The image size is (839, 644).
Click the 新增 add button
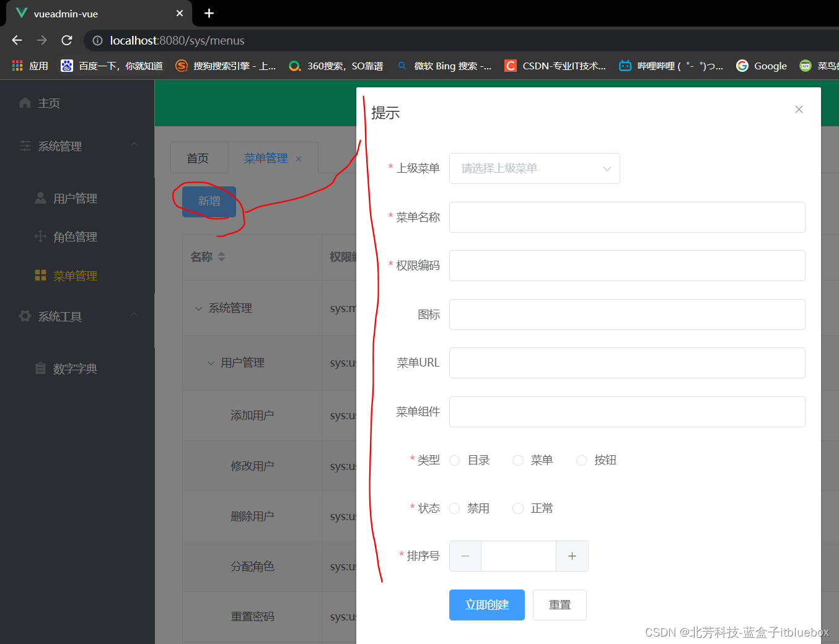click(209, 201)
